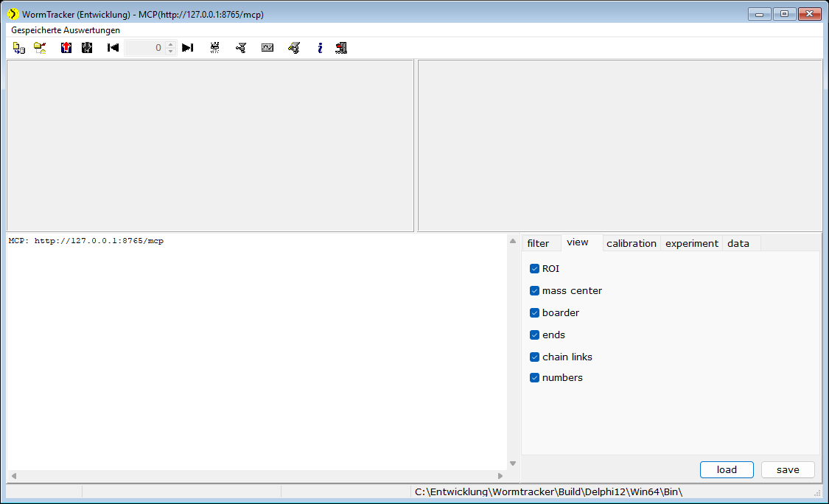Uncheck the numbers checkbox

point(534,377)
